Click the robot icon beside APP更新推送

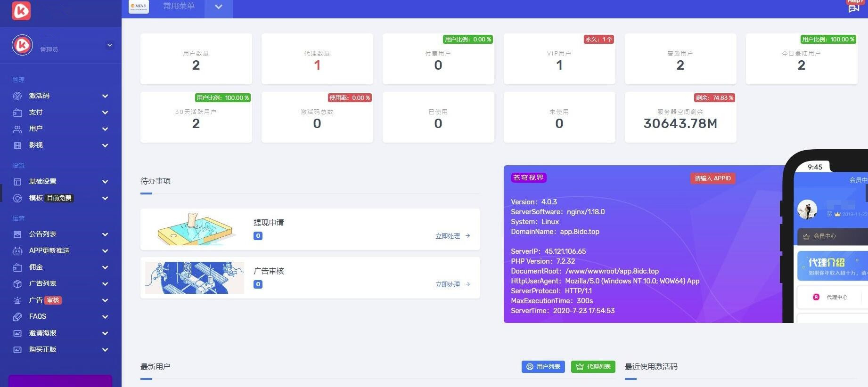pyautogui.click(x=17, y=251)
